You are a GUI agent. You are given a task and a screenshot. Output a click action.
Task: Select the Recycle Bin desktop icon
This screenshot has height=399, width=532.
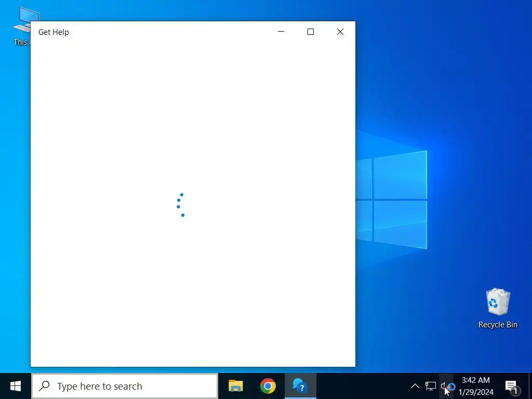point(498,309)
